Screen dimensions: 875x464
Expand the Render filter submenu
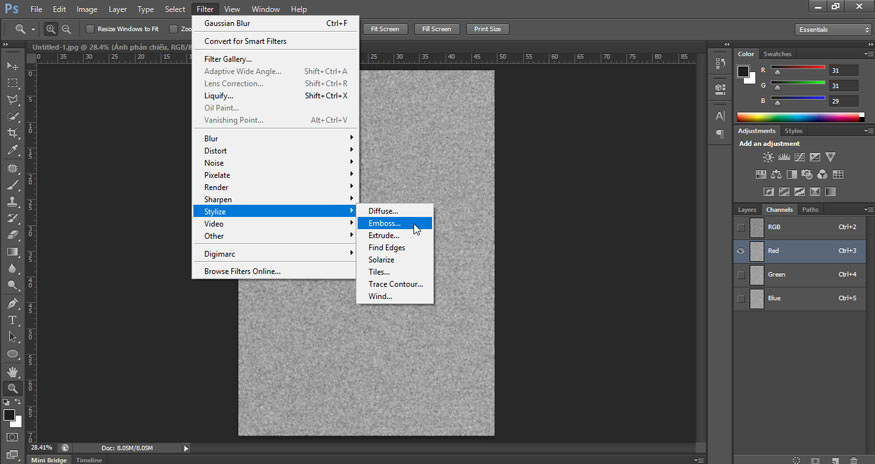click(275, 188)
